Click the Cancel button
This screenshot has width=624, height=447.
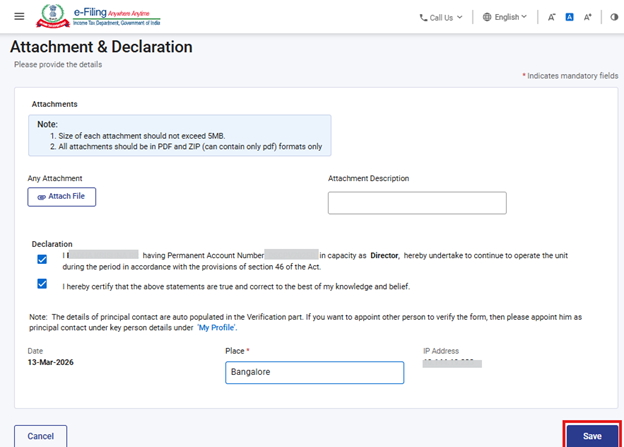(41, 436)
